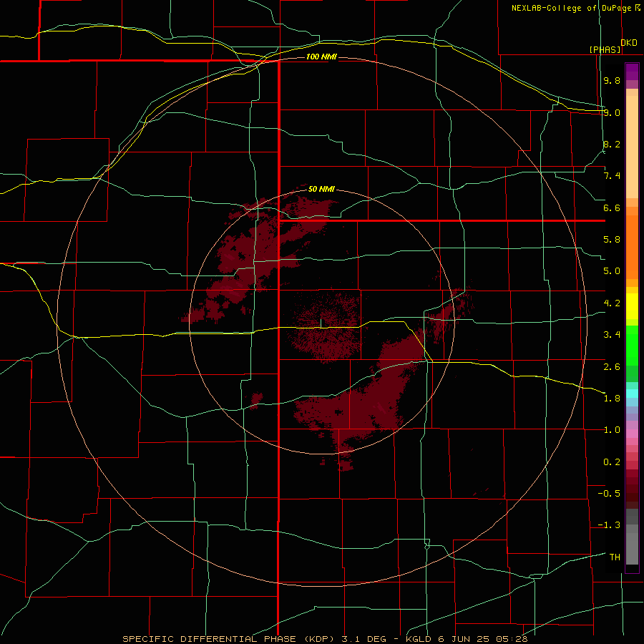Click the radar site tick at the map center
The image size is (644, 644).
click(x=321, y=323)
